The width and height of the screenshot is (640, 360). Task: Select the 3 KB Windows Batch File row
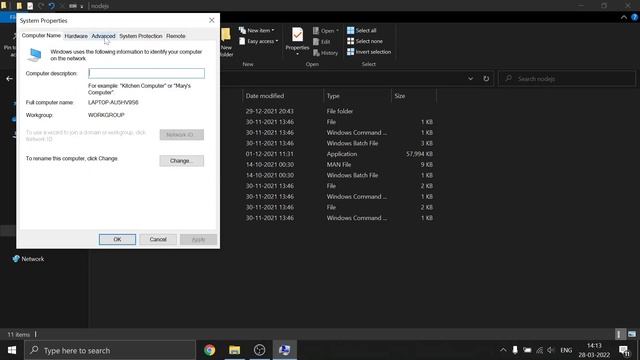coord(339,143)
